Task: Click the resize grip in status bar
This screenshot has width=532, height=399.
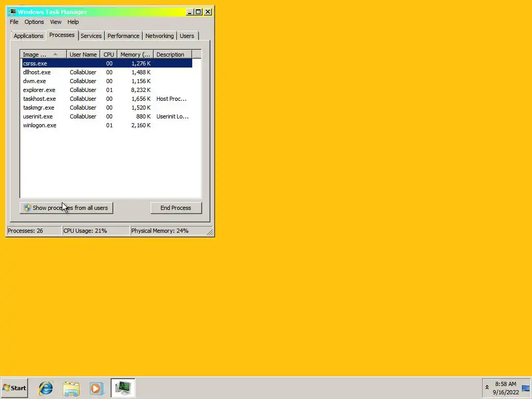Action: (x=210, y=232)
